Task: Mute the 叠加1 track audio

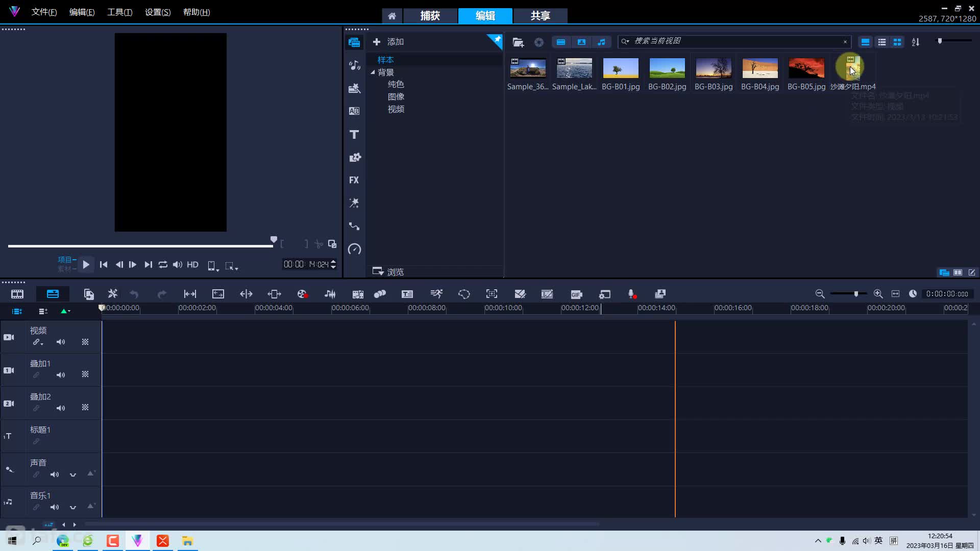Action: (x=61, y=375)
